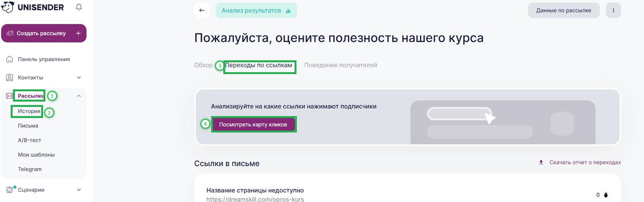The height and width of the screenshot is (202, 644).
Task: Click the envelope icon beside Рассылки
Action: point(10,96)
